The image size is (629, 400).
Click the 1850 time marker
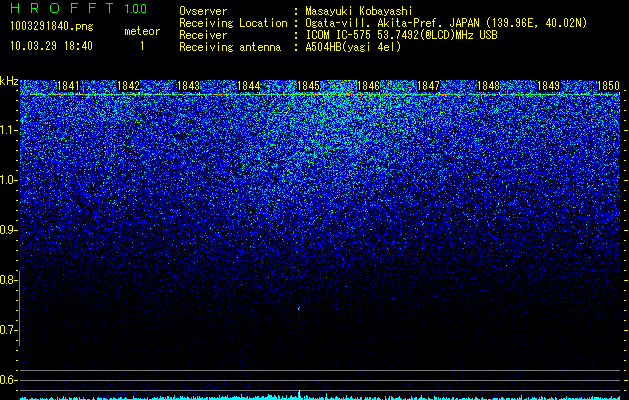coord(609,86)
